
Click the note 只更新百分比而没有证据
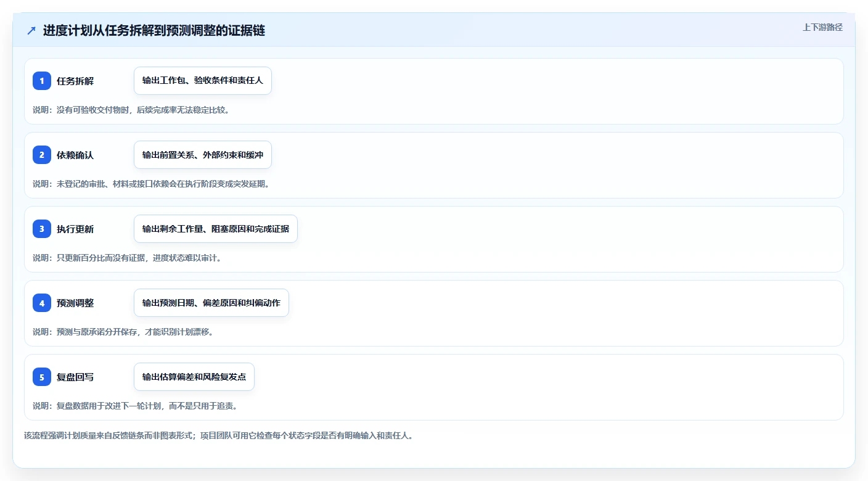coord(127,258)
